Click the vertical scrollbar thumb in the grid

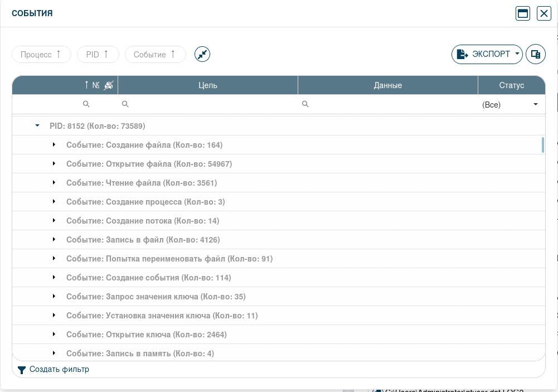click(x=542, y=145)
